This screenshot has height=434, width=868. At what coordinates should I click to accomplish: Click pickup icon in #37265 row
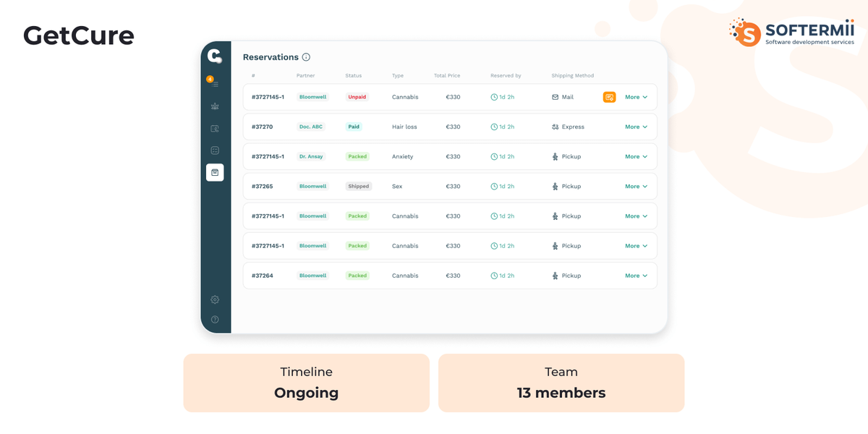(x=556, y=186)
